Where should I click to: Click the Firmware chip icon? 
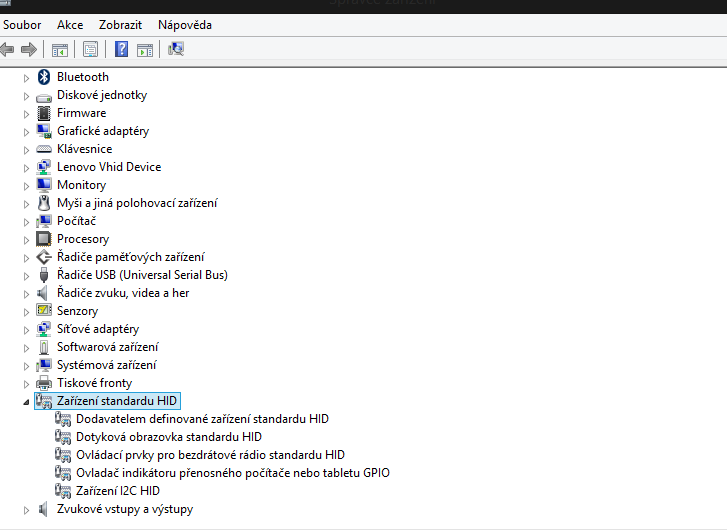[44, 113]
